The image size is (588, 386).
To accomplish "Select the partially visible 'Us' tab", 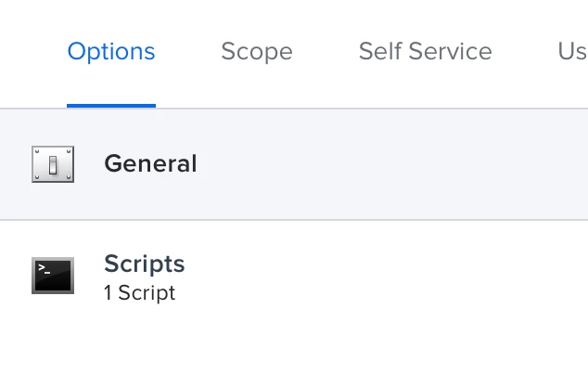I will tap(572, 51).
